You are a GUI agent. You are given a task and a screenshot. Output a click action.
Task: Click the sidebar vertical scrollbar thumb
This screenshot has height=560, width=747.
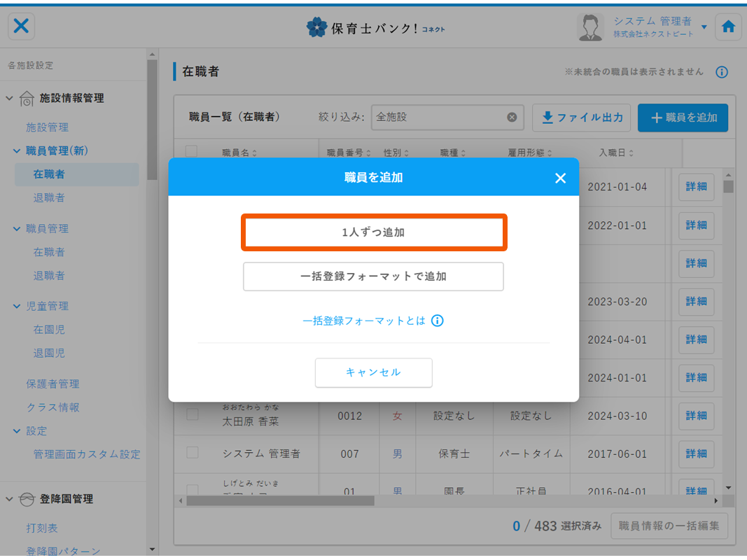pyautogui.click(x=152, y=119)
